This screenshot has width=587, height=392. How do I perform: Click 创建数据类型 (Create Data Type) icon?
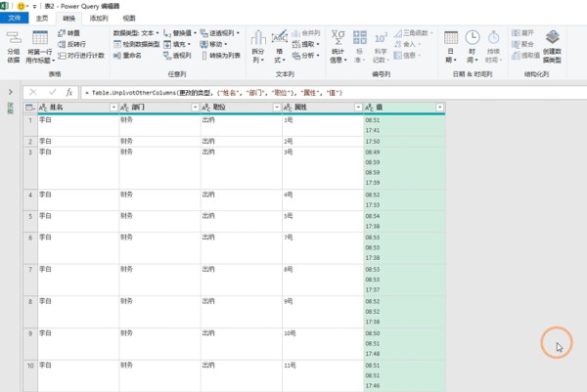552,37
